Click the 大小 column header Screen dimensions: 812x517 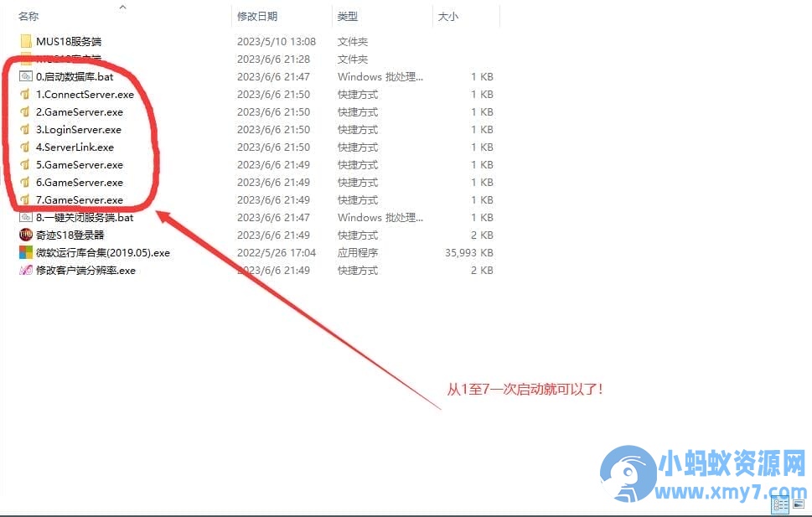click(x=446, y=17)
